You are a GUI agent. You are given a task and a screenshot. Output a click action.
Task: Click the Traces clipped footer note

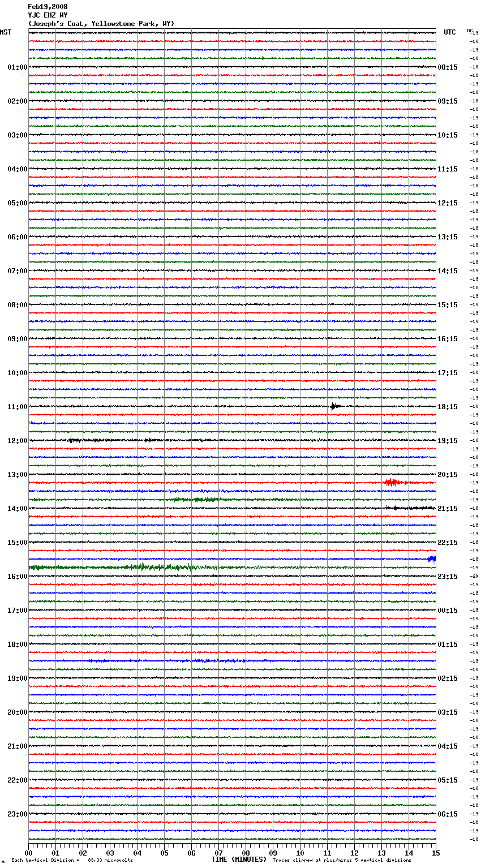(x=342, y=860)
